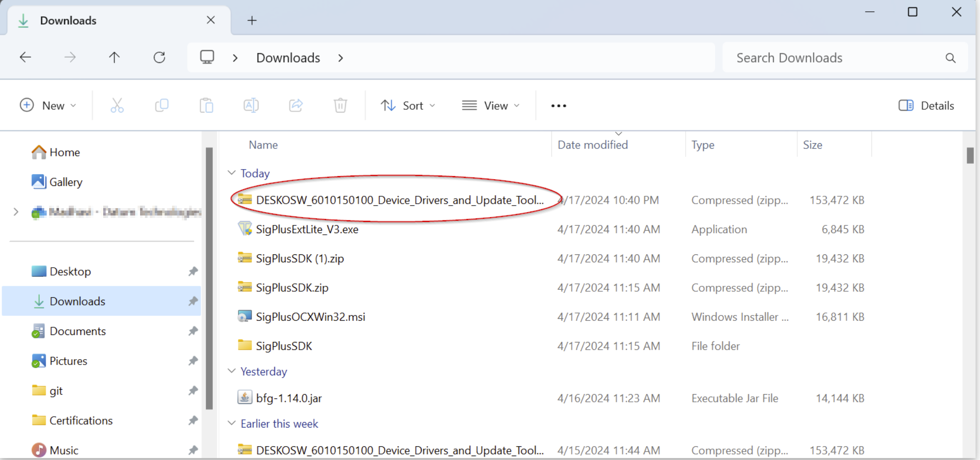
Task: Navigate to the Documents folder
Action: pyautogui.click(x=78, y=331)
